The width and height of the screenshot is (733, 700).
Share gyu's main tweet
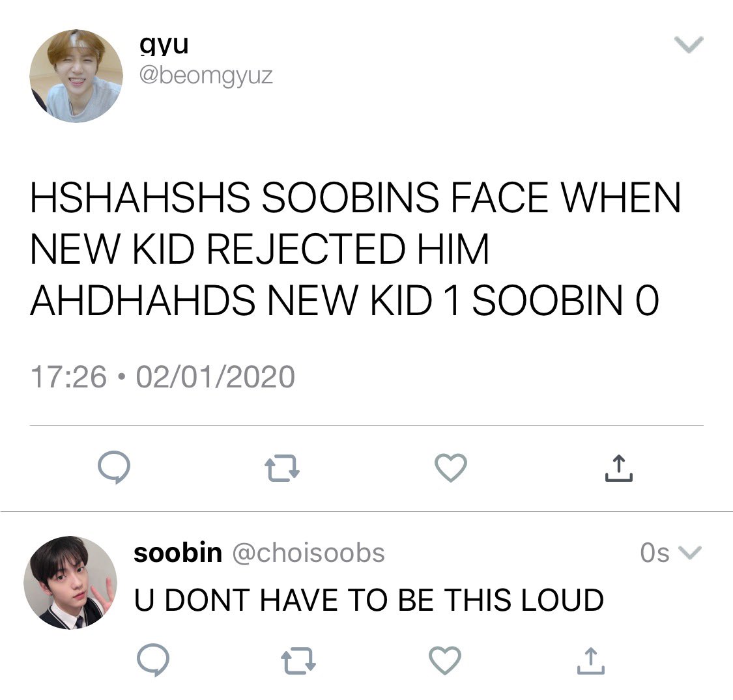pyautogui.click(x=618, y=468)
